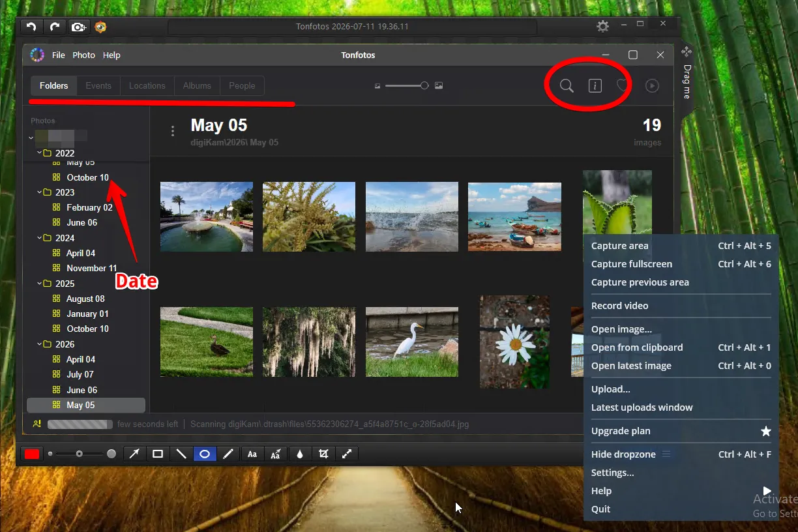Switch to the Locations tab
This screenshot has height=532, width=798.
[x=147, y=85]
